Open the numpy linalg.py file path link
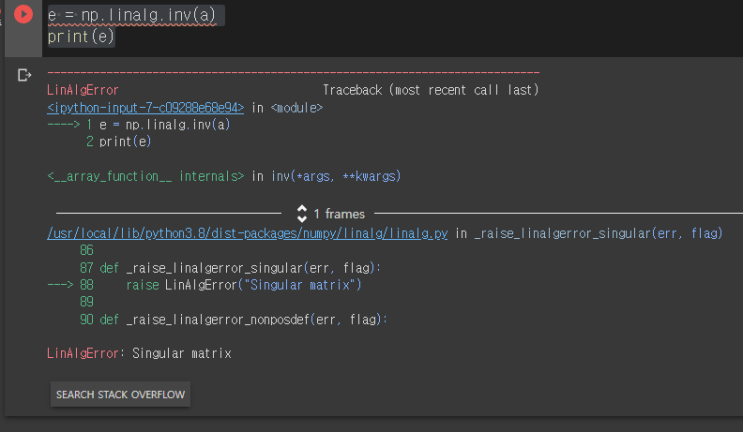 tap(247, 233)
